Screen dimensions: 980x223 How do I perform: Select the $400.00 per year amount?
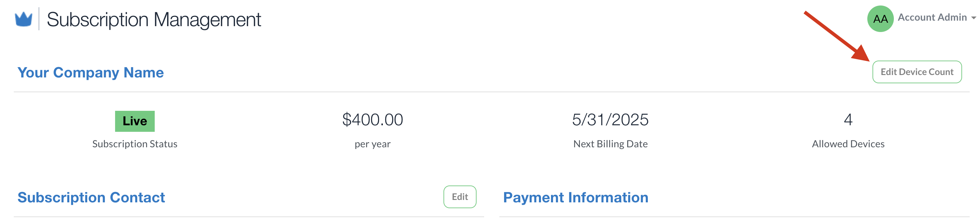pos(372,120)
